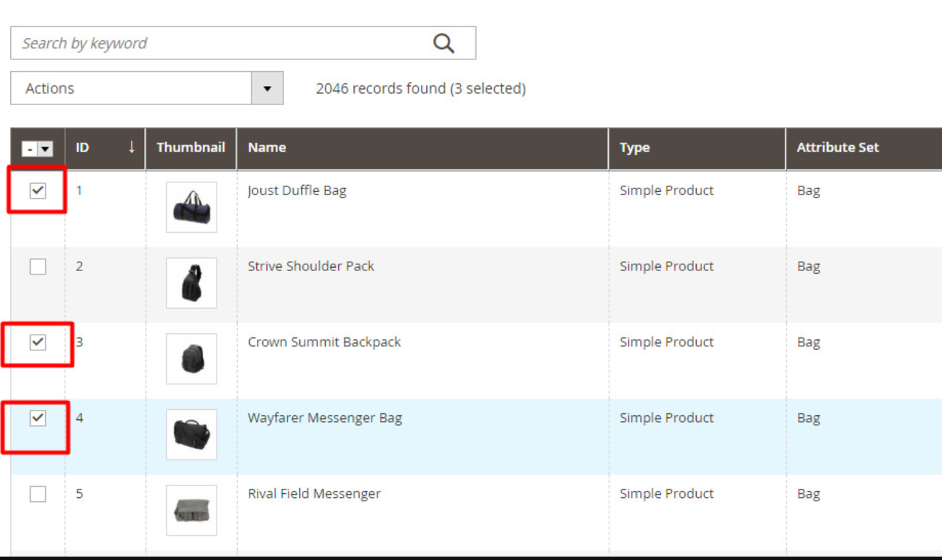Click in the Search by keyword field
The width and height of the screenshot is (942, 560).
coord(219,44)
